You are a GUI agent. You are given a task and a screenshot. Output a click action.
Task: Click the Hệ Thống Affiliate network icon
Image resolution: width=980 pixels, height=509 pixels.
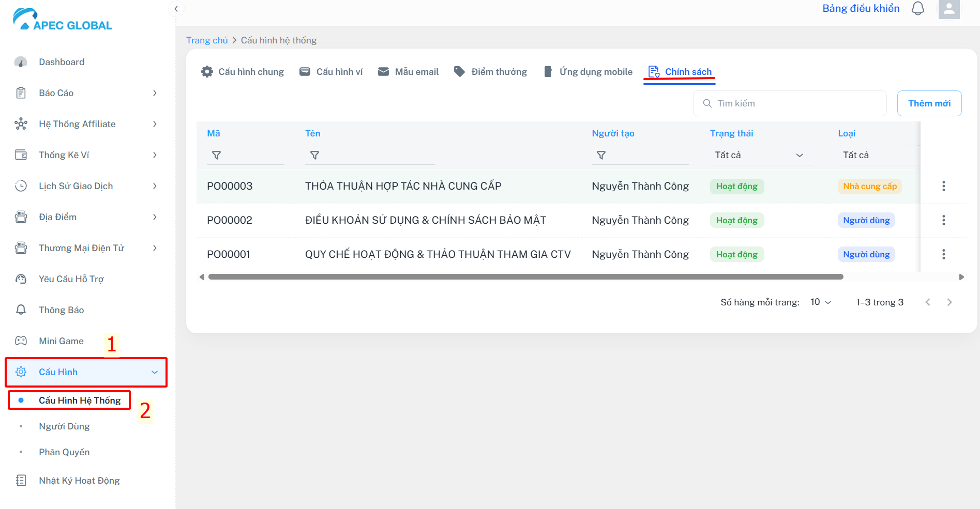point(21,124)
